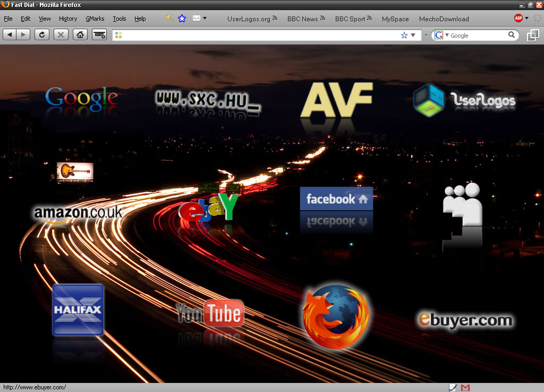
Task: Open the BBC News bookmark
Action: 302,19
